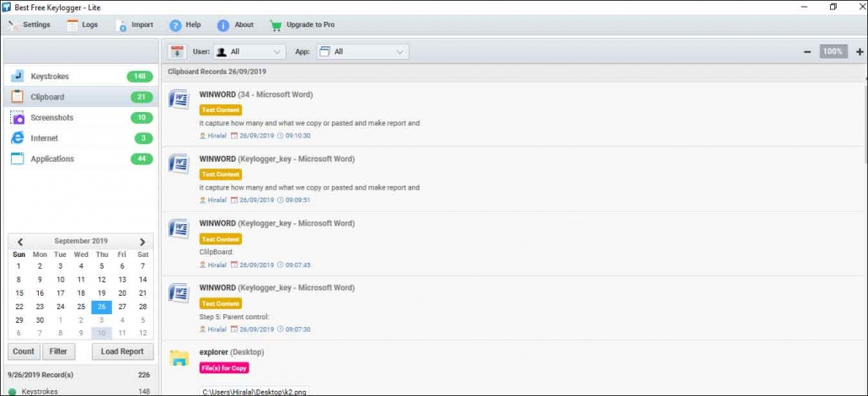Image resolution: width=868 pixels, height=396 pixels.
Task: Click the Count button
Action: point(24,351)
